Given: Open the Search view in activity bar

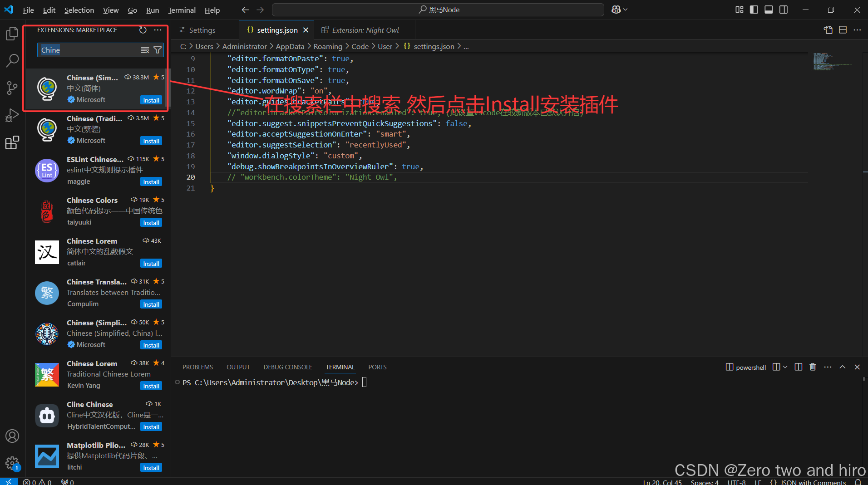Looking at the screenshot, I should point(12,60).
